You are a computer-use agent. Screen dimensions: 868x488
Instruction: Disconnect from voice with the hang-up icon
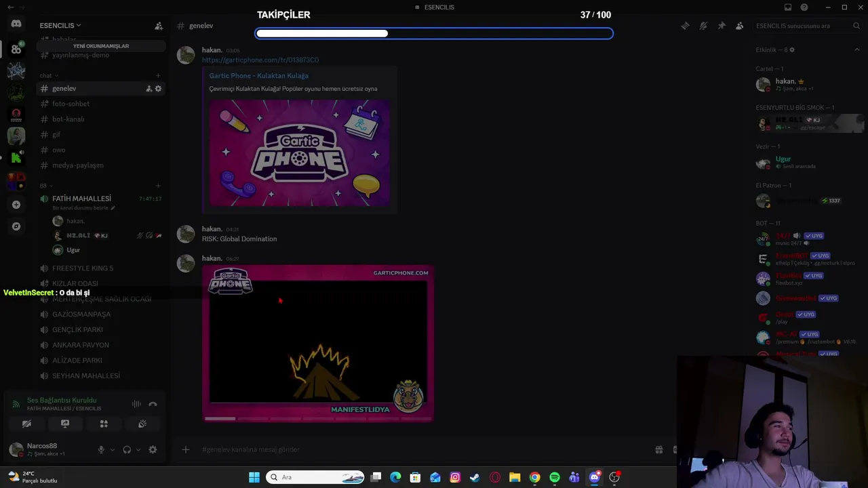[153, 404]
